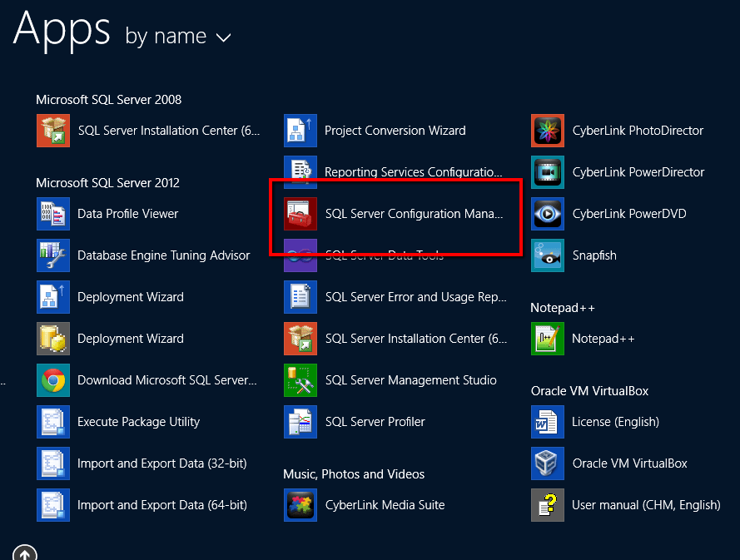Open Database Engine Tuning Advisor icon

[53, 255]
